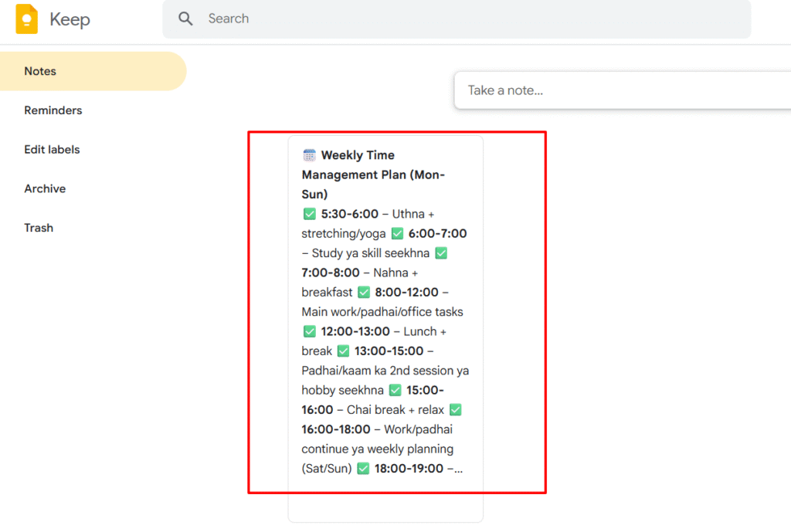791x532 pixels.
Task: Open Edit labels in the sidebar
Action: tap(52, 150)
